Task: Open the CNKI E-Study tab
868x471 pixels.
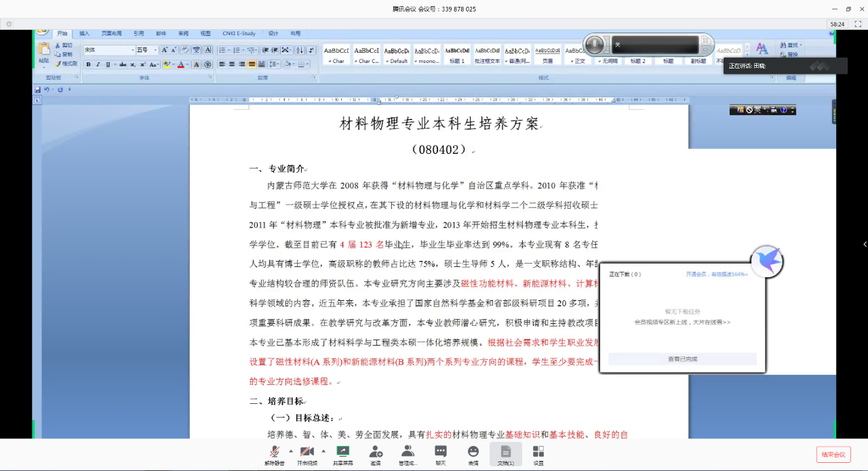Action: [239, 33]
